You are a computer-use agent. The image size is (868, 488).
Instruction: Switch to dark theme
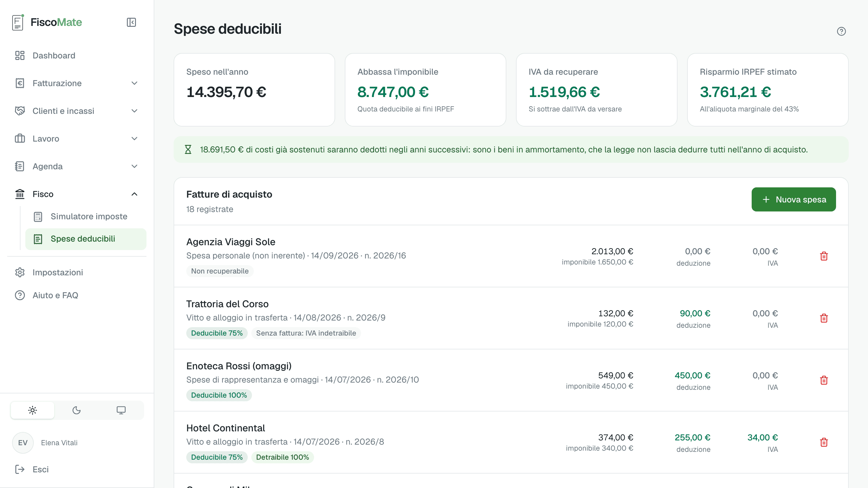point(77,410)
